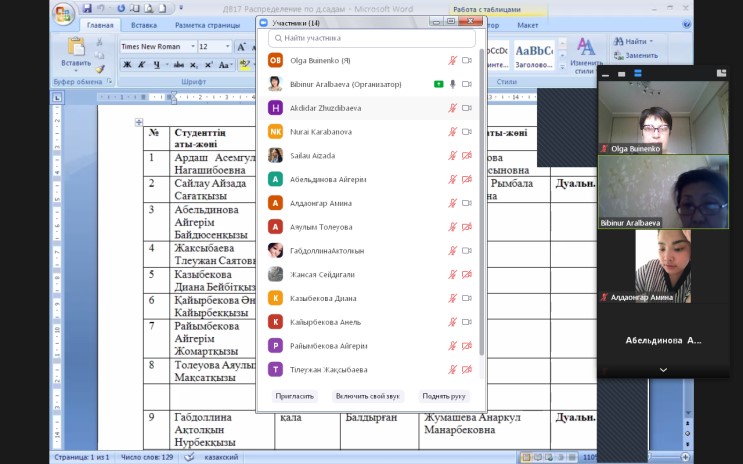Viewport: 743px width, 464px height.
Task: Select the Format Painter brush
Action: coord(100,69)
